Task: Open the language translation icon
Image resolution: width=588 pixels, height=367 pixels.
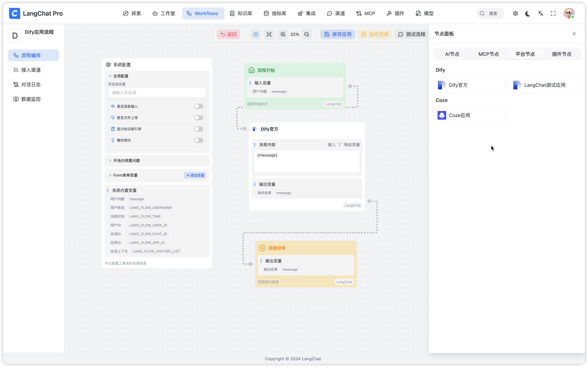Action: click(x=540, y=14)
